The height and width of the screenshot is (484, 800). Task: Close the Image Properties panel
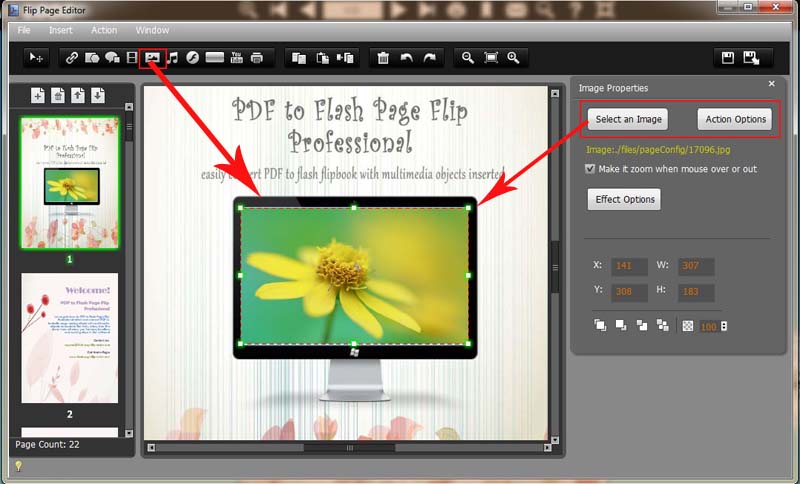771,83
